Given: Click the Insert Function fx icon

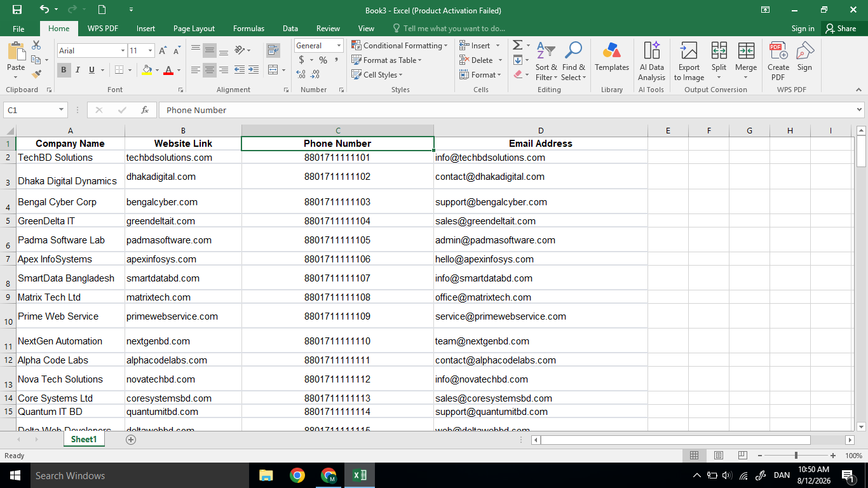Looking at the screenshot, I should pyautogui.click(x=145, y=110).
